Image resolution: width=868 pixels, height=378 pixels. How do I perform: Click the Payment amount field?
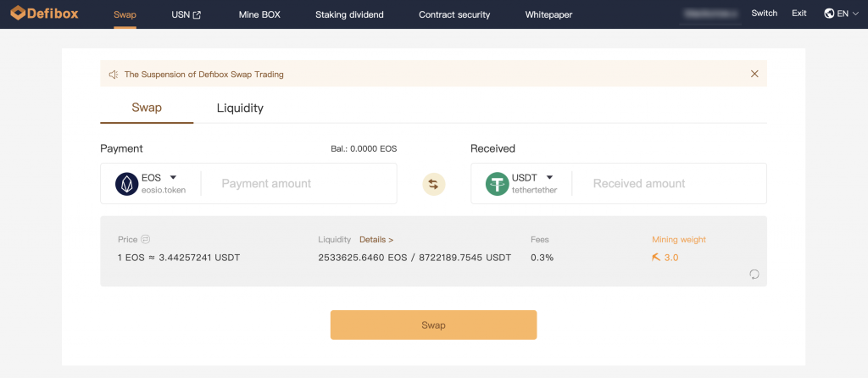point(297,184)
